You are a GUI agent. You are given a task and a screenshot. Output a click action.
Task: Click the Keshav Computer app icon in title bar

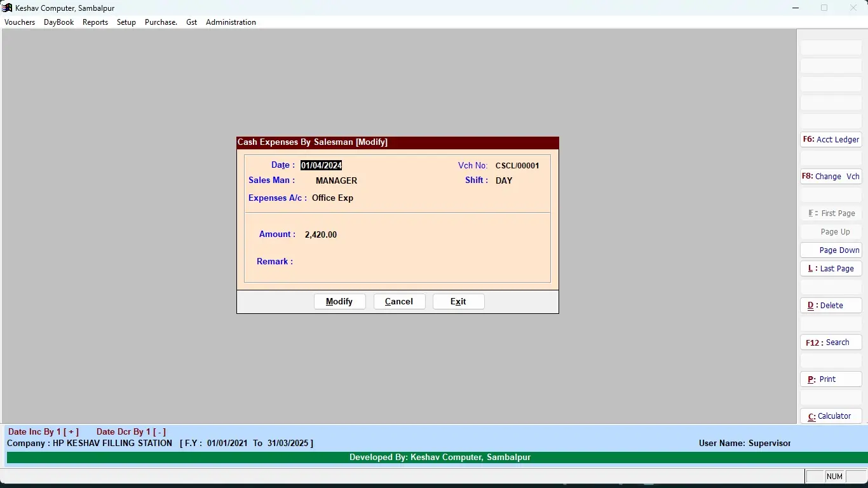point(8,8)
